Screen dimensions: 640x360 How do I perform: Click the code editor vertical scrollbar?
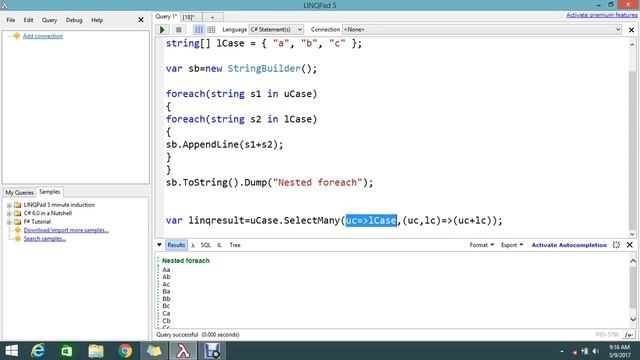click(632, 139)
